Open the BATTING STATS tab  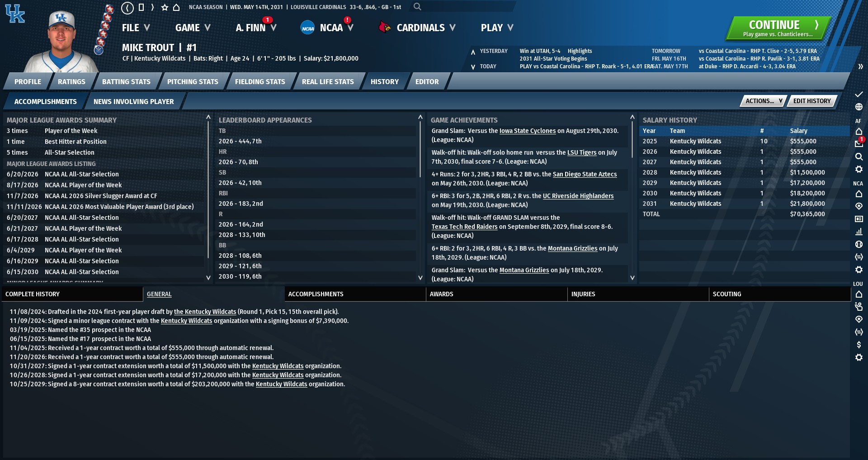pyautogui.click(x=126, y=82)
